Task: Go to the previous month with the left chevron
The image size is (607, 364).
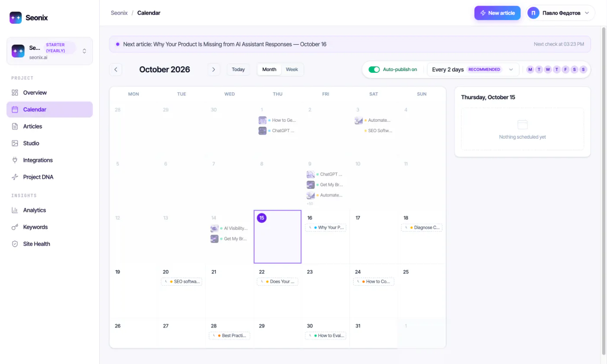Action: click(x=116, y=69)
